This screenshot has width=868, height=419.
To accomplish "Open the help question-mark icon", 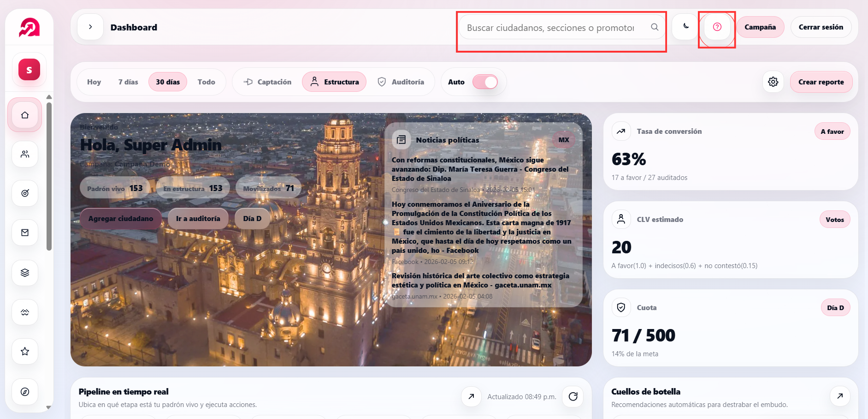I will click(717, 27).
